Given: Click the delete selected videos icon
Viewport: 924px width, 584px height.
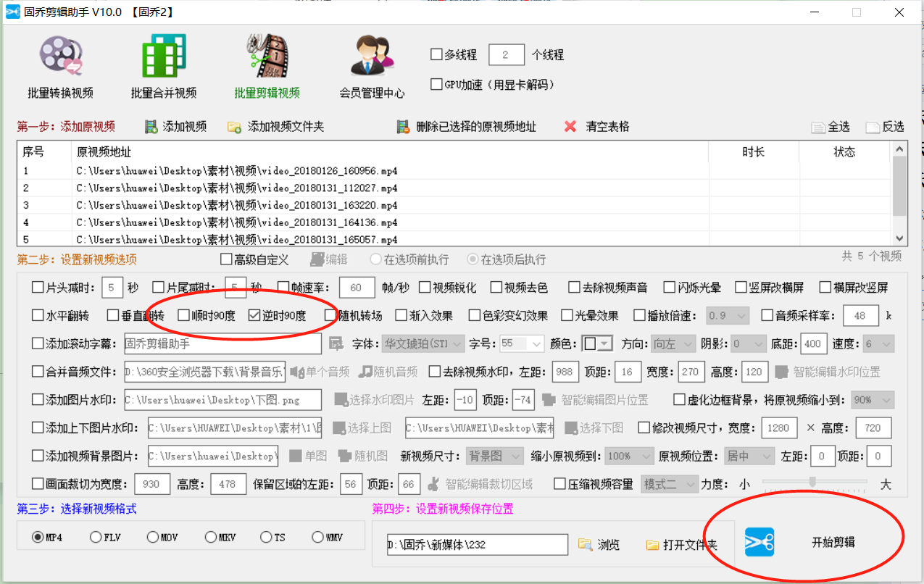Looking at the screenshot, I should pyautogui.click(x=403, y=126).
